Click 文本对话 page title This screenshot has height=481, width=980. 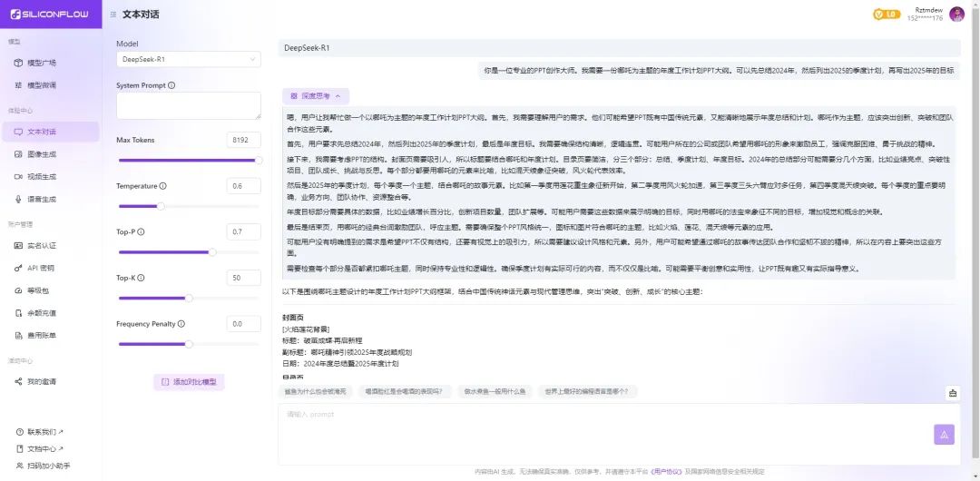pos(141,15)
